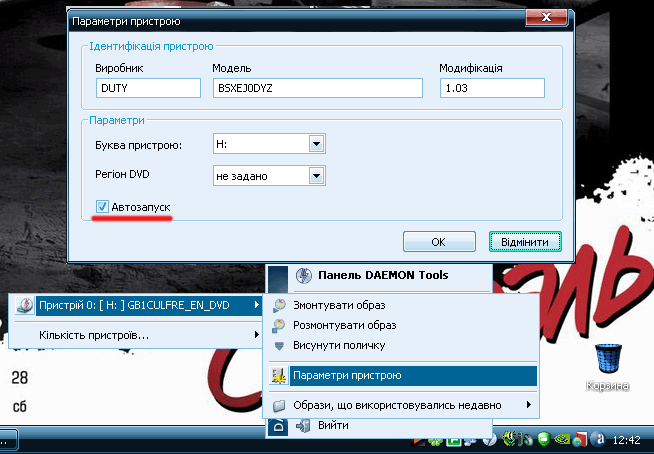This screenshot has width=654, height=454.
Task: Close the Параметри пристрою dialog
Action: pyautogui.click(x=546, y=18)
